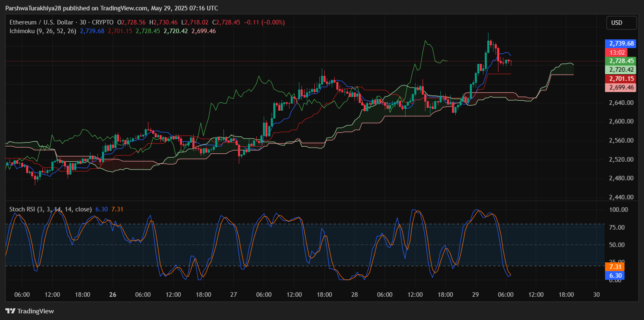The height and width of the screenshot is (320, 644).
Task: Click the 2,600.00 level on price scale
Action: pyautogui.click(x=620, y=121)
